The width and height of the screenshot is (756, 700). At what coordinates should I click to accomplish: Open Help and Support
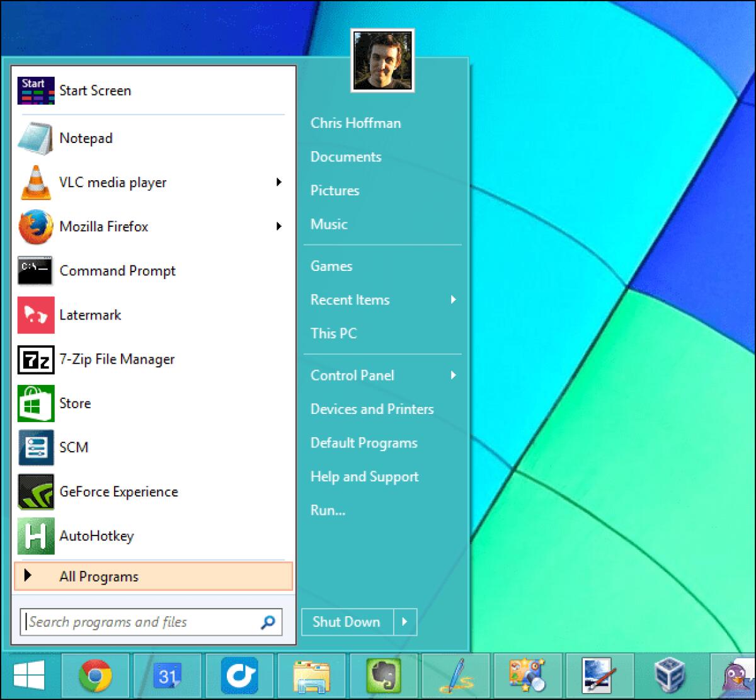[x=364, y=477]
